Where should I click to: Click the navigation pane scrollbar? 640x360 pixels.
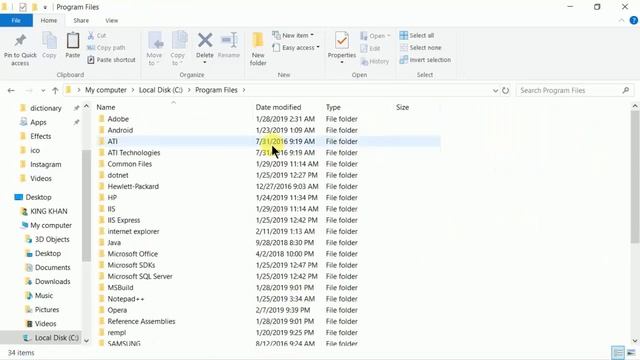(86, 205)
